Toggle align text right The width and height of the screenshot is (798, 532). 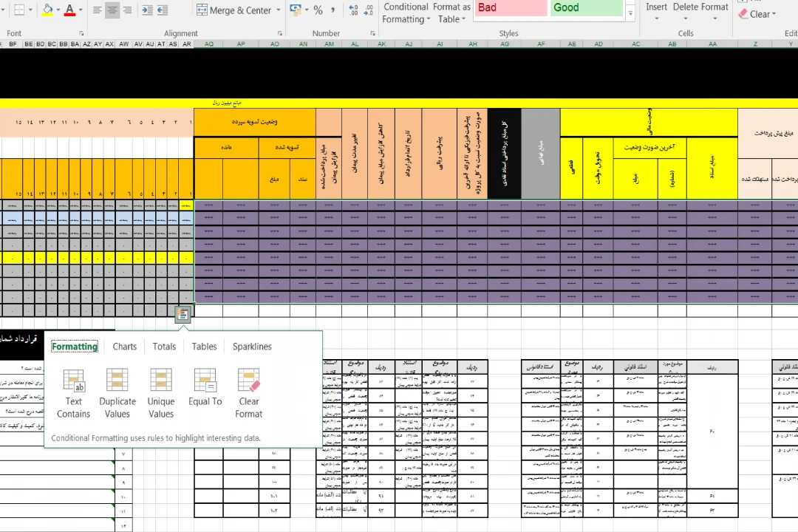click(x=128, y=10)
